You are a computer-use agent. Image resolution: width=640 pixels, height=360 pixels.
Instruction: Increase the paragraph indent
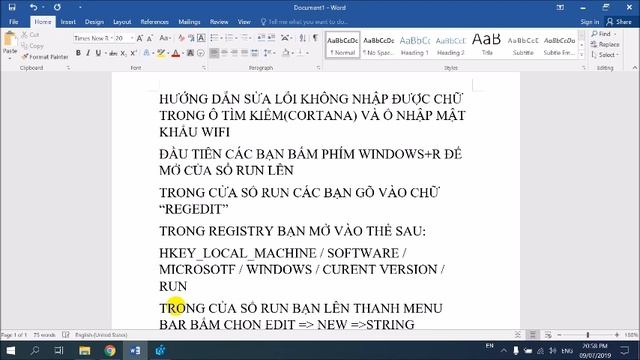tap(271, 38)
